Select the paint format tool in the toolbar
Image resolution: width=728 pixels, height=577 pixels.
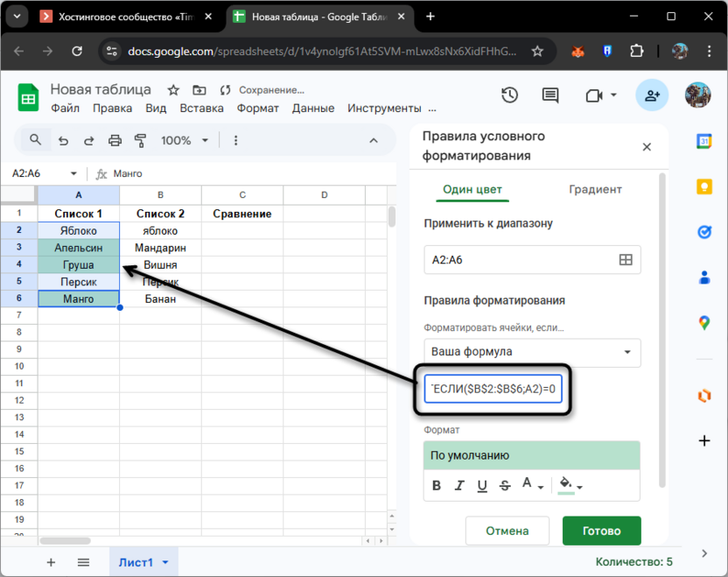pos(140,140)
